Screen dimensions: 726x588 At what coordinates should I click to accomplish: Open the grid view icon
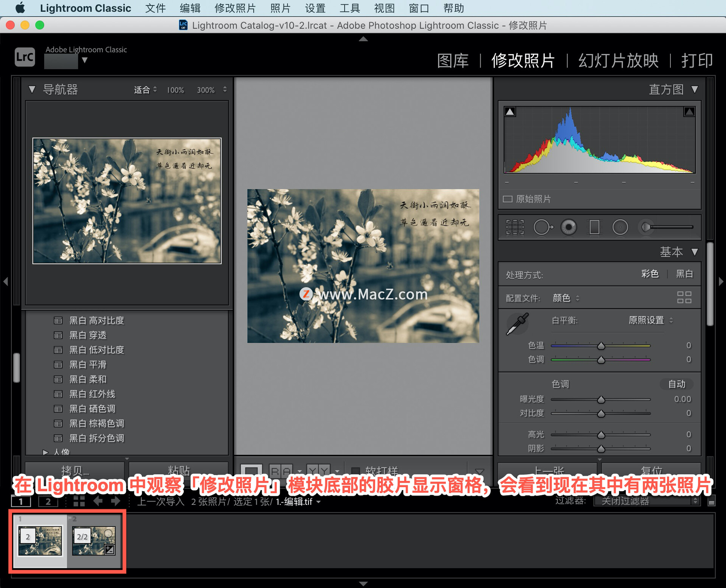(79, 501)
